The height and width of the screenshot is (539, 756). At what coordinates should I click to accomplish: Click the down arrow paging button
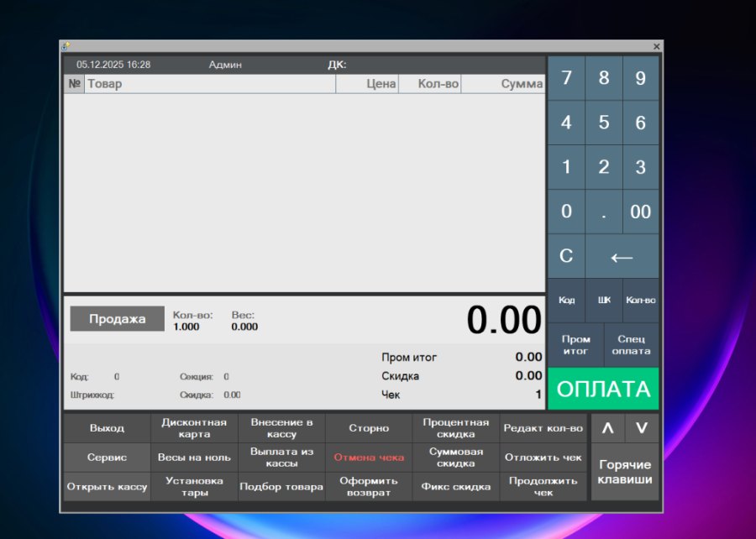pyautogui.click(x=642, y=427)
